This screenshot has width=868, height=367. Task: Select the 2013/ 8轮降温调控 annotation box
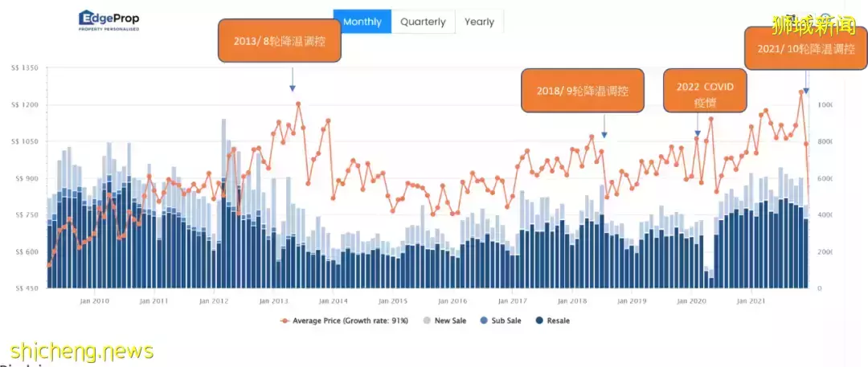[279, 40]
